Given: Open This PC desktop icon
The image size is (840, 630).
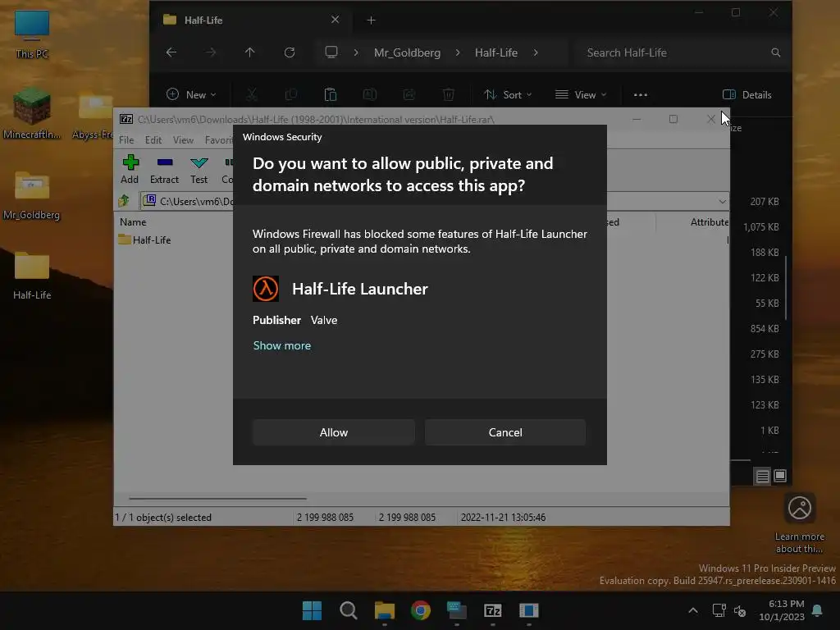Looking at the screenshot, I should pos(32,33).
